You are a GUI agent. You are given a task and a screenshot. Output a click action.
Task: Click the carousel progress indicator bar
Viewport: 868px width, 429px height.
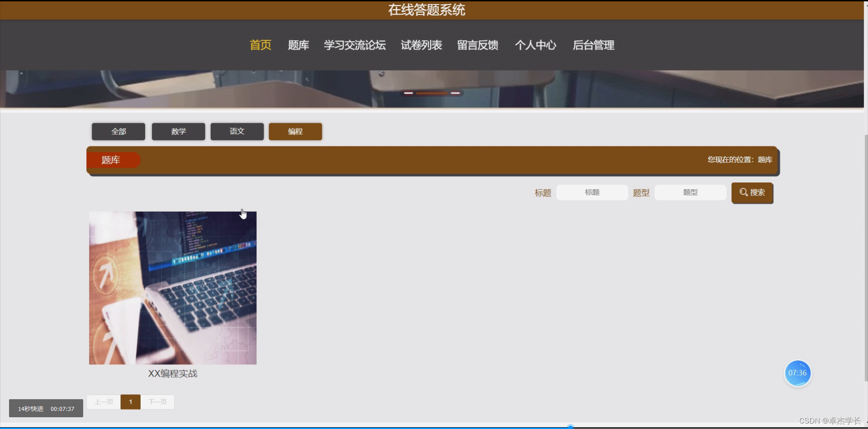(432, 93)
